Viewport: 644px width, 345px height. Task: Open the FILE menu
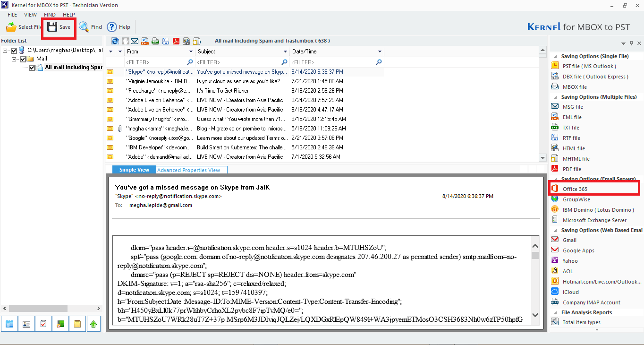click(12, 15)
